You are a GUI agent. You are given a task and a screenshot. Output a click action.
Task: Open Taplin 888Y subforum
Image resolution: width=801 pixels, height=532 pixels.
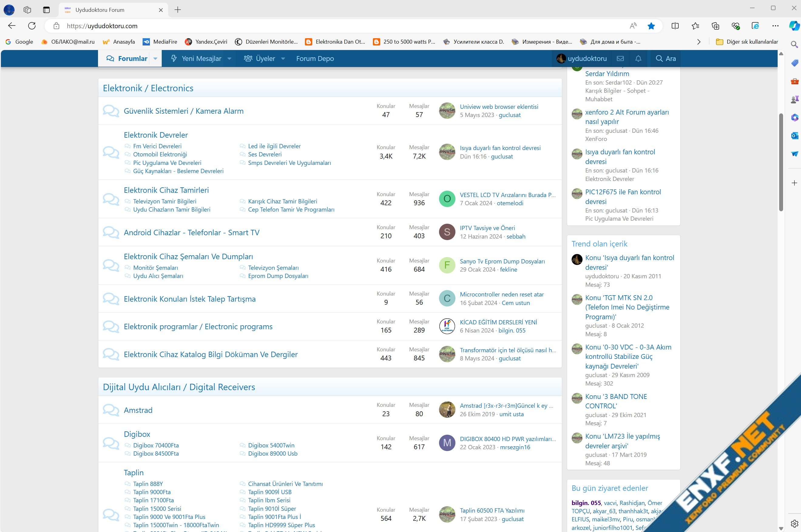coord(148,484)
